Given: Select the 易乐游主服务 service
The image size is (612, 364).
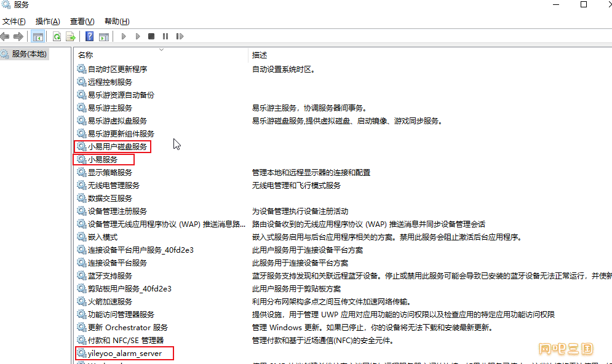Looking at the screenshot, I should tap(110, 108).
